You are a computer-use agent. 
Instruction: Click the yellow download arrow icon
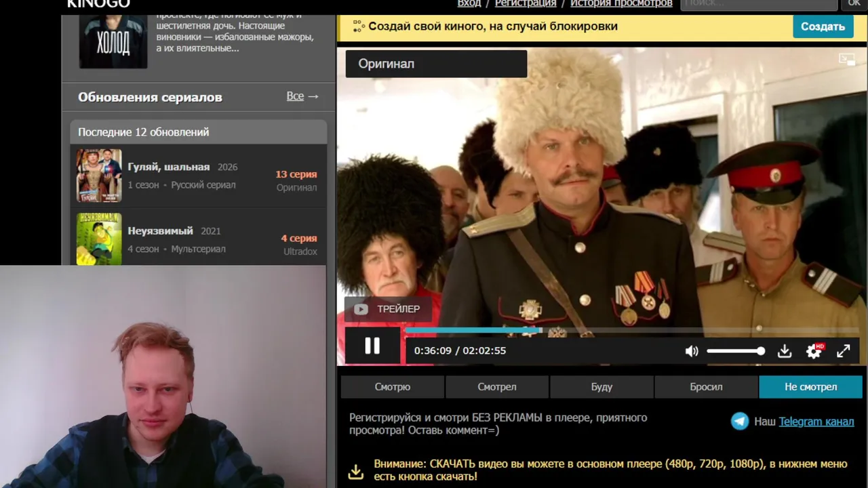(x=356, y=471)
